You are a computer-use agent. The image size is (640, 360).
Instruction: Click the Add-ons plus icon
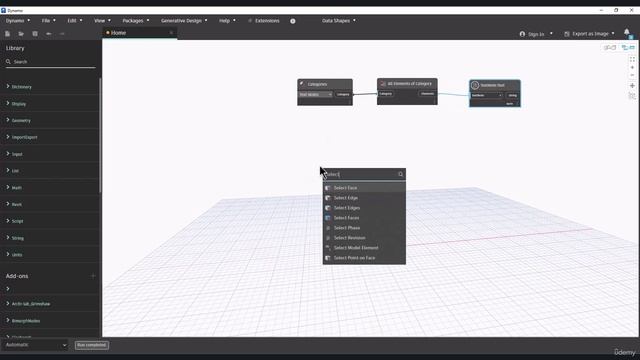(93, 276)
